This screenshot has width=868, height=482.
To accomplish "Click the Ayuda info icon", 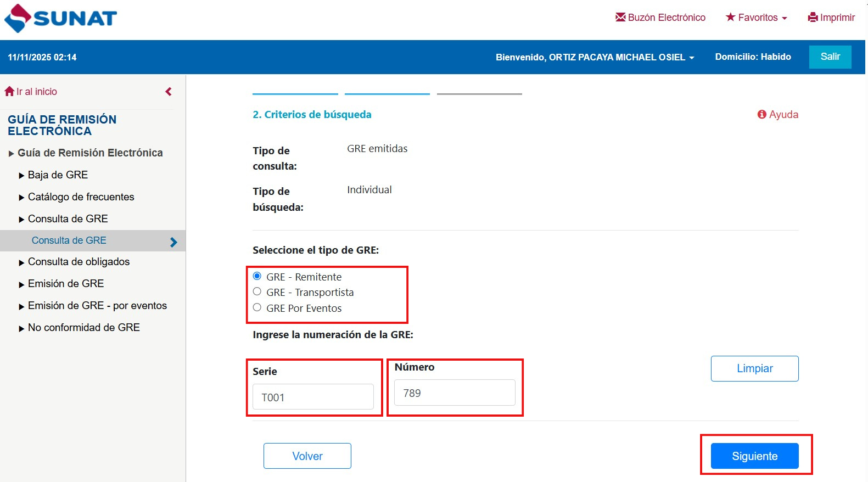I will (761, 114).
